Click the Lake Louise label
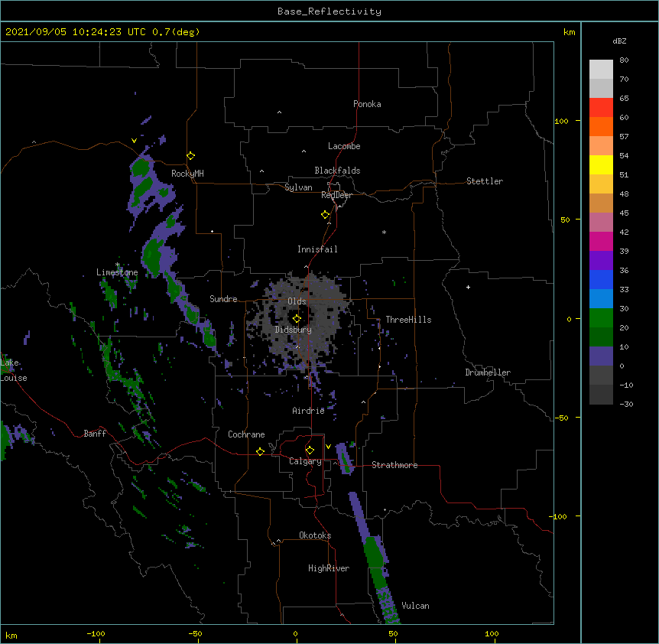Screen dimensions: 659x644 point(14,370)
